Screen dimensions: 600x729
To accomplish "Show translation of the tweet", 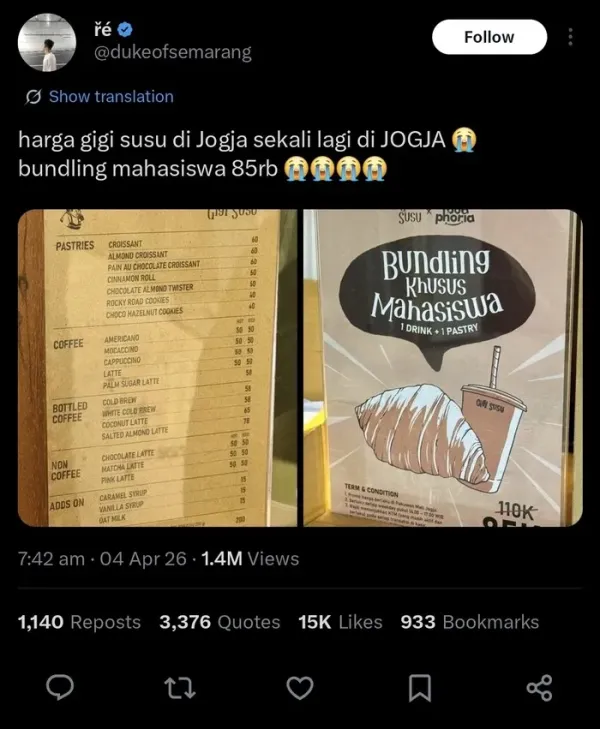I will coord(111,97).
